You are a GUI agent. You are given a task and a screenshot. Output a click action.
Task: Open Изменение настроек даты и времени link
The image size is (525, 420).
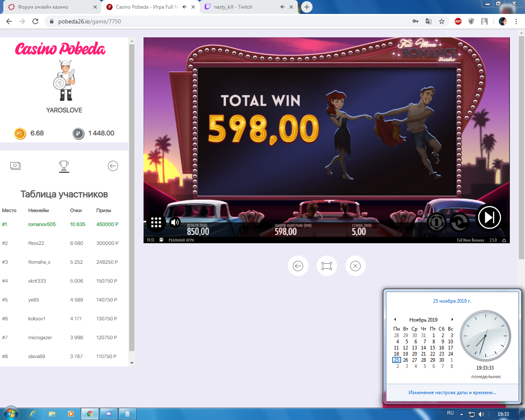[x=452, y=393]
